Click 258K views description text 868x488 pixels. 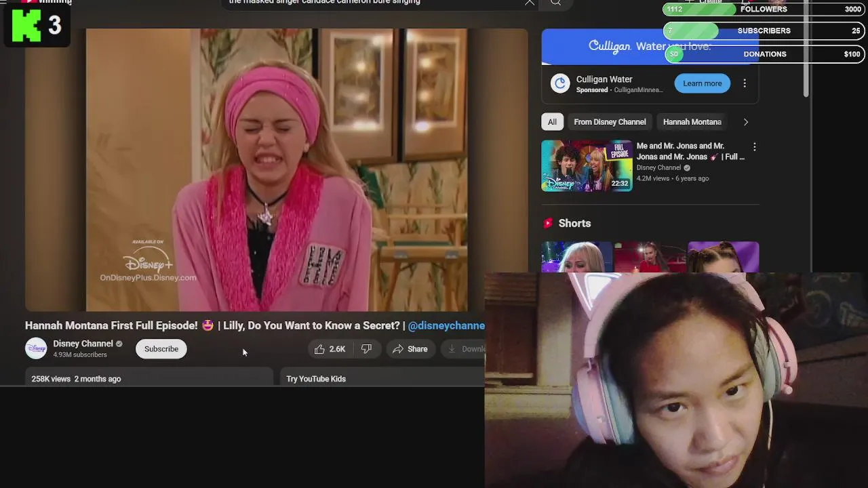76,379
